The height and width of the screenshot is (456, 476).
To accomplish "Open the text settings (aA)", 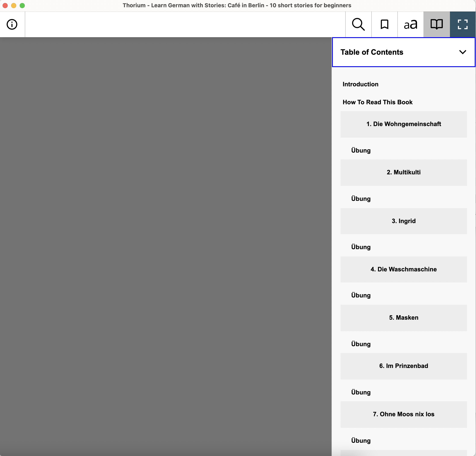I will point(410,24).
